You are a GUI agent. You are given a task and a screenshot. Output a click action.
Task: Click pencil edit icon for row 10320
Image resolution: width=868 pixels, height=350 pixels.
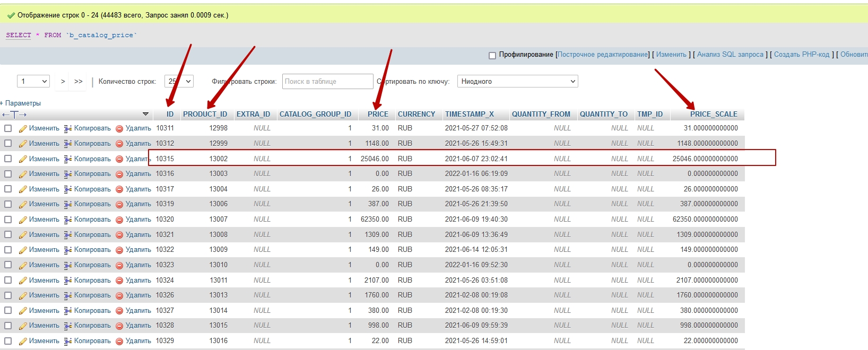[23, 220]
